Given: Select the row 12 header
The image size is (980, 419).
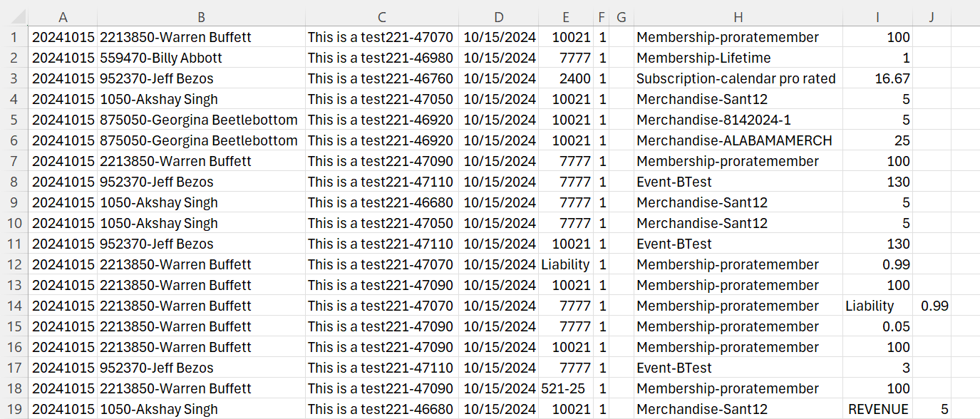Looking at the screenshot, I should [14, 264].
